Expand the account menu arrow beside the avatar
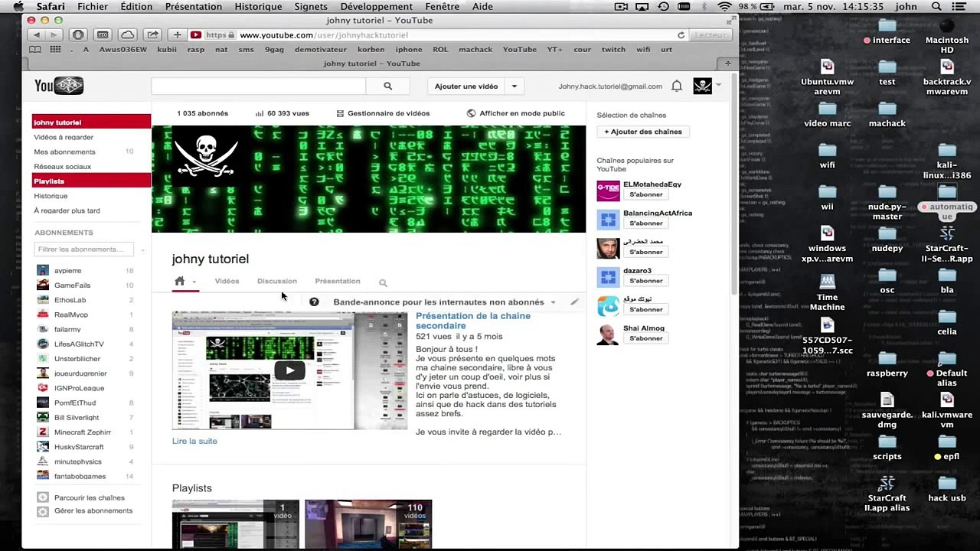 coord(718,85)
